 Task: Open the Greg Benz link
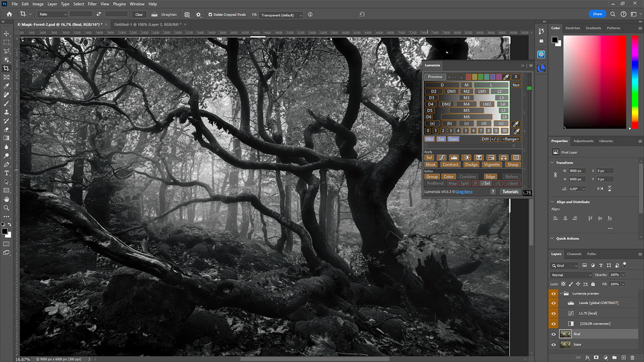click(464, 192)
